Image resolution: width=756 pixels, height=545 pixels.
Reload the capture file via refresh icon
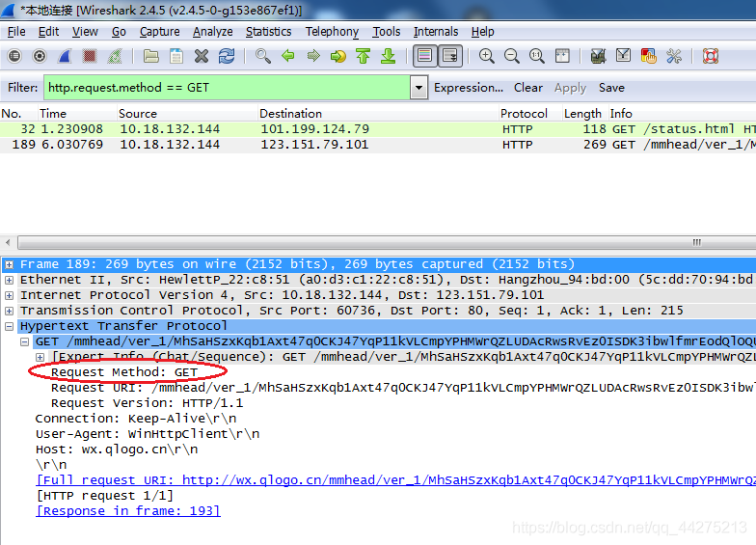point(226,56)
